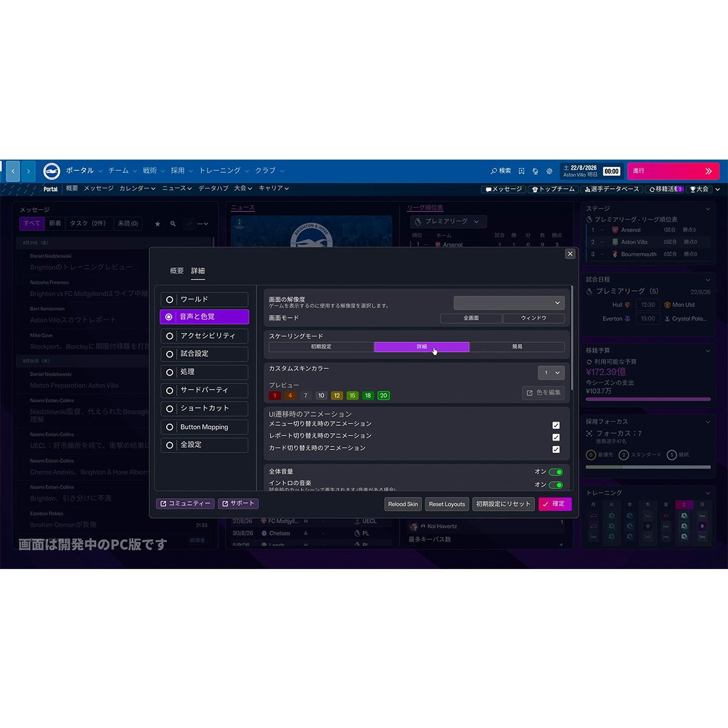
Task: Click the red preview swatch labeled 1
Action: coord(275,396)
